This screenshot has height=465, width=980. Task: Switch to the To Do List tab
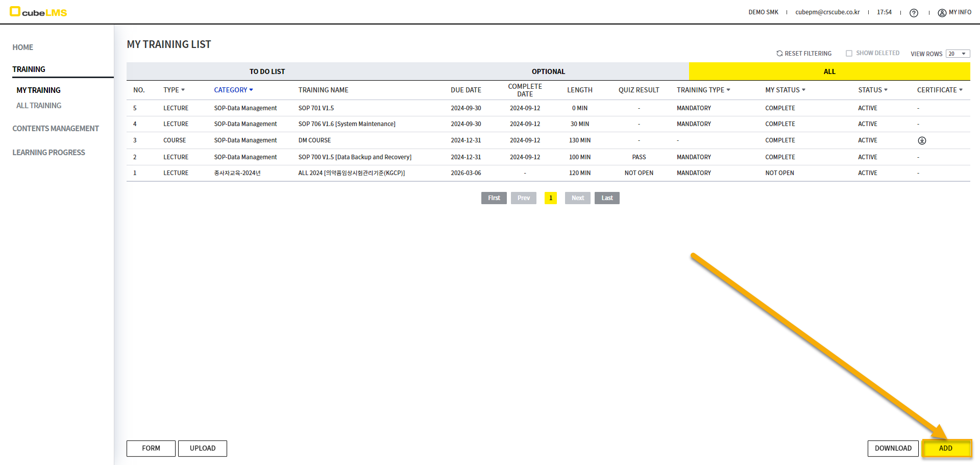(x=267, y=71)
